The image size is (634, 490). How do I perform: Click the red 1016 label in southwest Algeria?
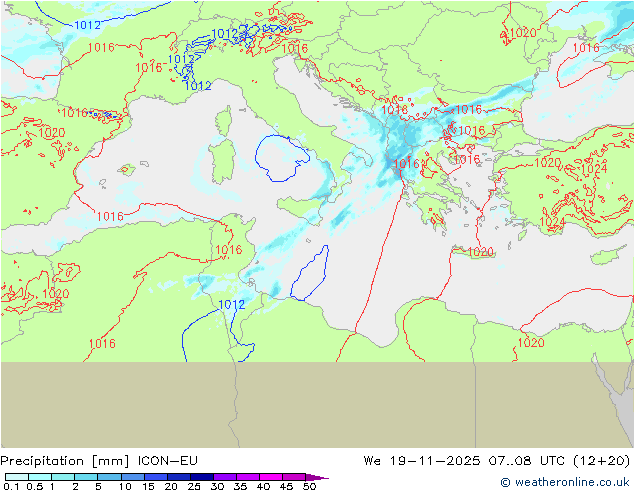(102, 343)
